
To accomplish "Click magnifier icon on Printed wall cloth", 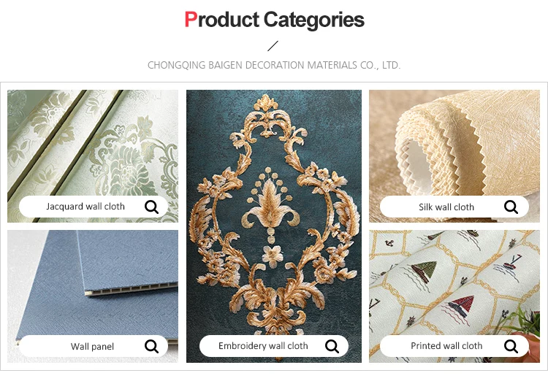I will pos(511,346).
